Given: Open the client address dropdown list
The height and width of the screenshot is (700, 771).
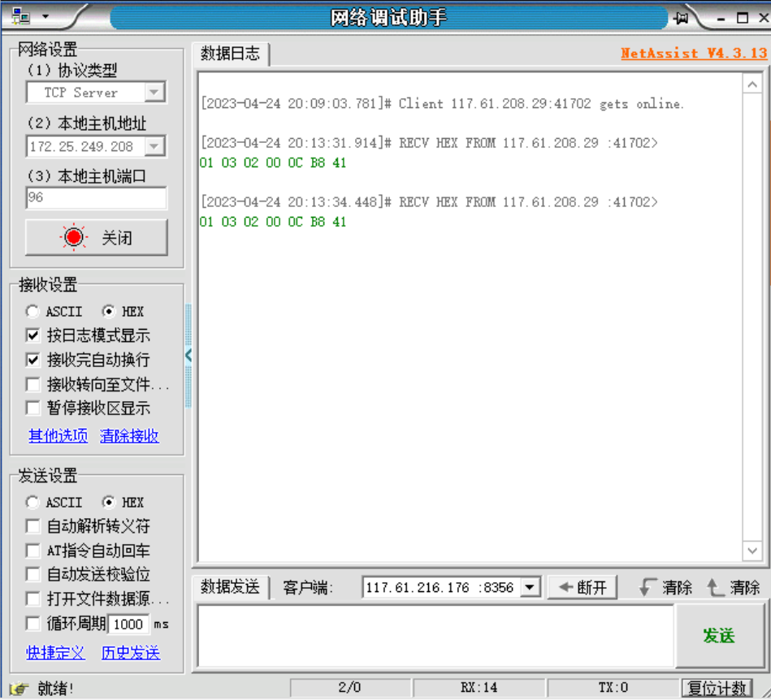Looking at the screenshot, I should (x=530, y=587).
